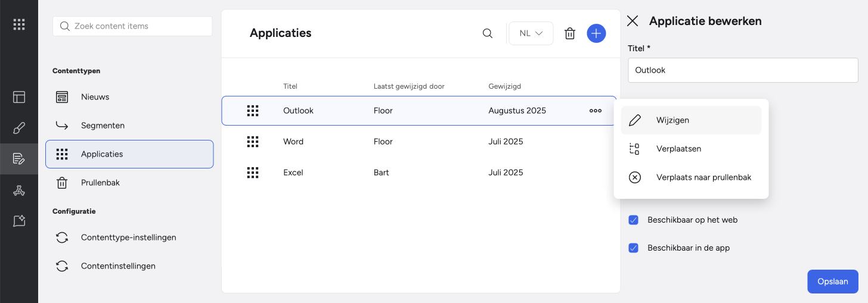Select Applicaties in the sidebar

pos(129,154)
